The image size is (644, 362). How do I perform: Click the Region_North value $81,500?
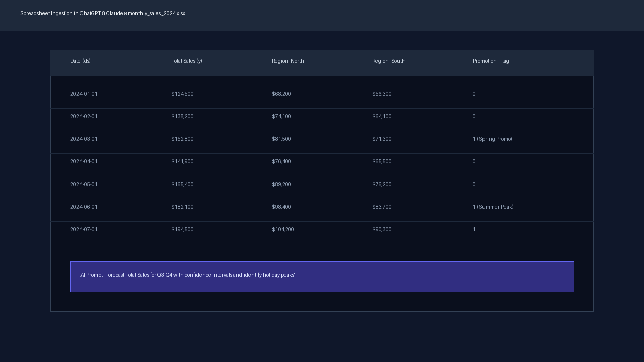tap(281, 139)
